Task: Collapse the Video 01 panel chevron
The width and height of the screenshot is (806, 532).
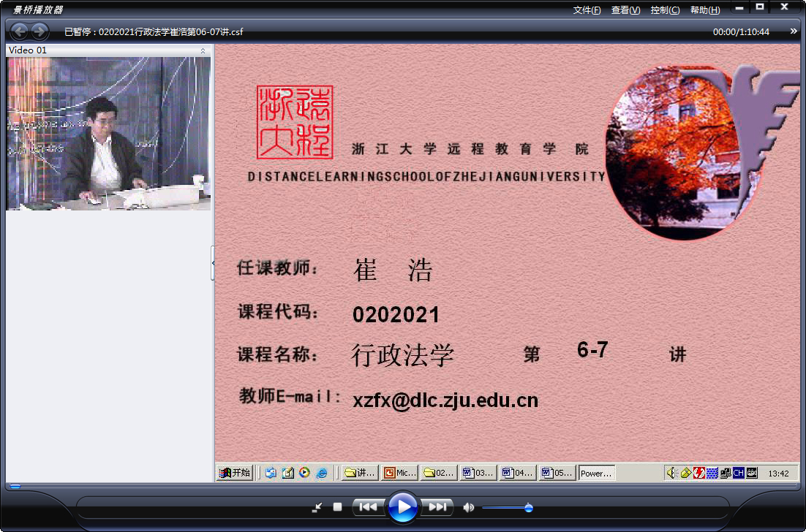Action: 203,50
